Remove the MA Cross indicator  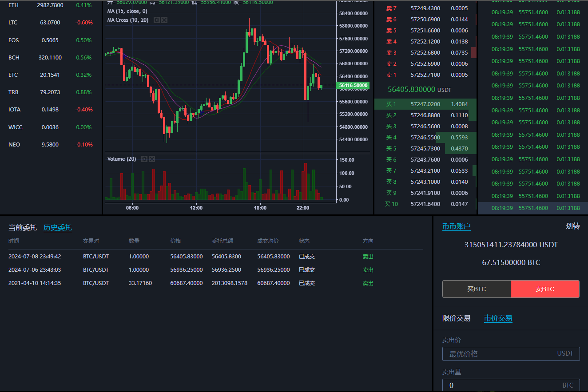(164, 20)
